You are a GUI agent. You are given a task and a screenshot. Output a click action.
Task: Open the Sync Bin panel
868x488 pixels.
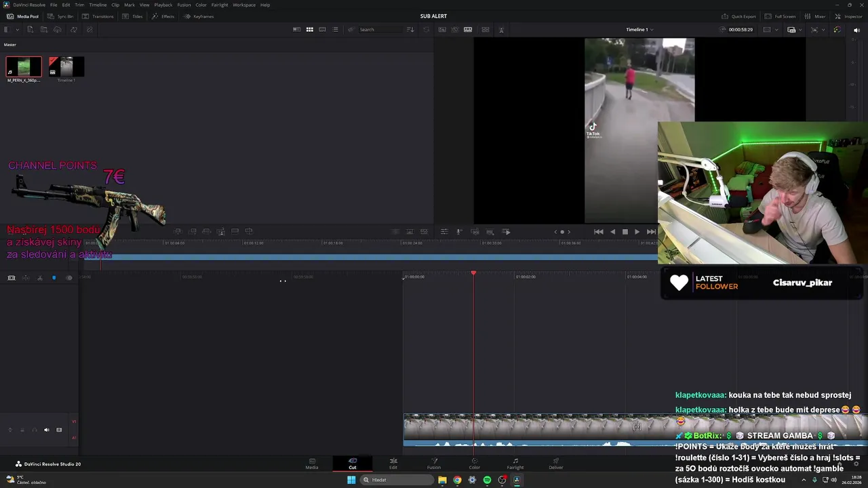(x=61, y=16)
